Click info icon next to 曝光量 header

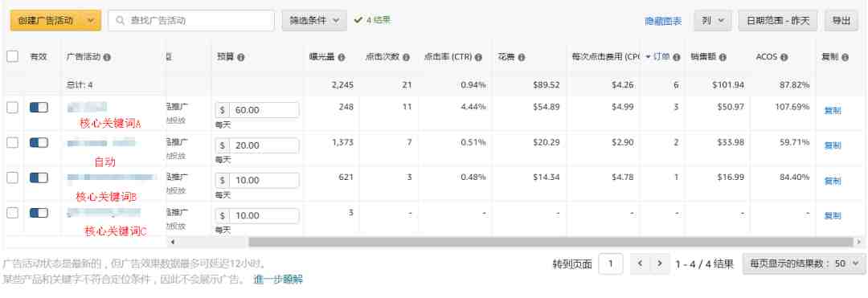pyautogui.click(x=342, y=58)
